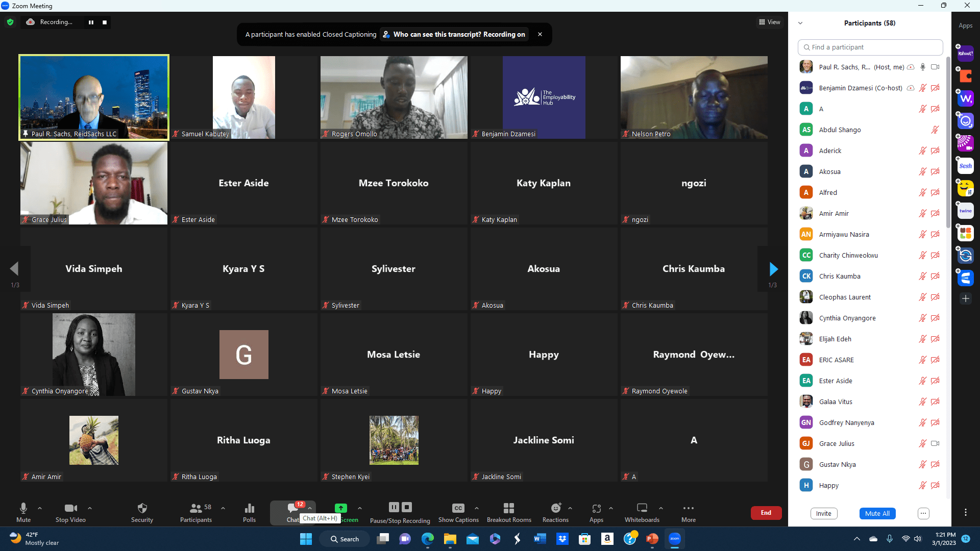The width and height of the screenshot is (980, 551).
Task: Open the encryption shield info icon
Action: (x=10, y=22)
